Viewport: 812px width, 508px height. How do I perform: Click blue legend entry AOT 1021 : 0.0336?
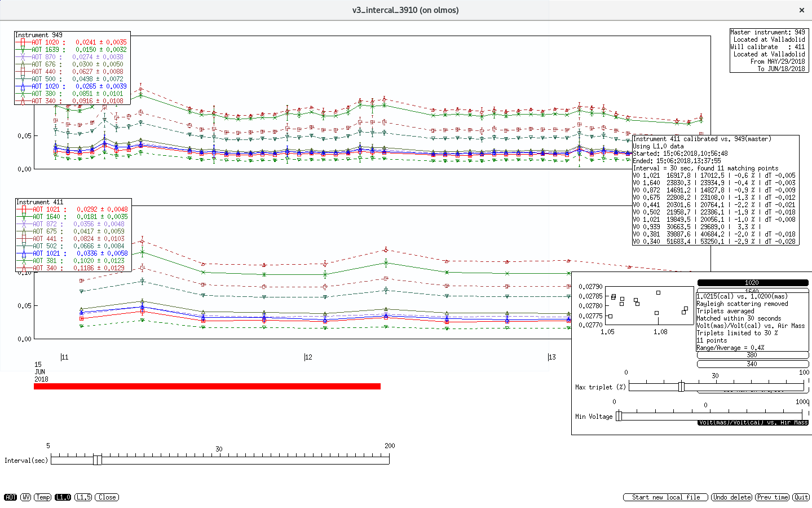(73, 253)
